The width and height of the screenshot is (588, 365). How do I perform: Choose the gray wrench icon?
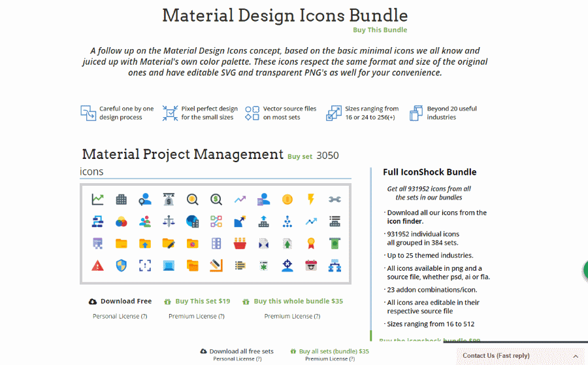click(335, 200)
